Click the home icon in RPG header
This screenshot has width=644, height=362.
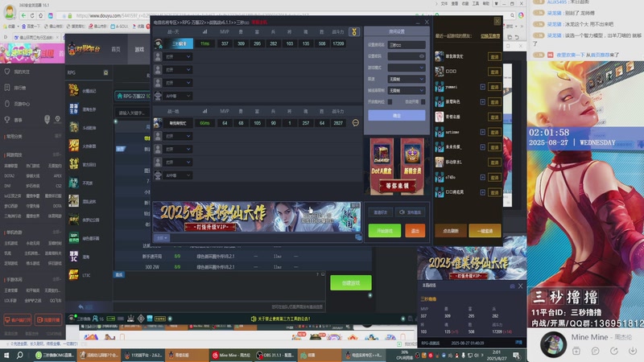click(105, 72)
